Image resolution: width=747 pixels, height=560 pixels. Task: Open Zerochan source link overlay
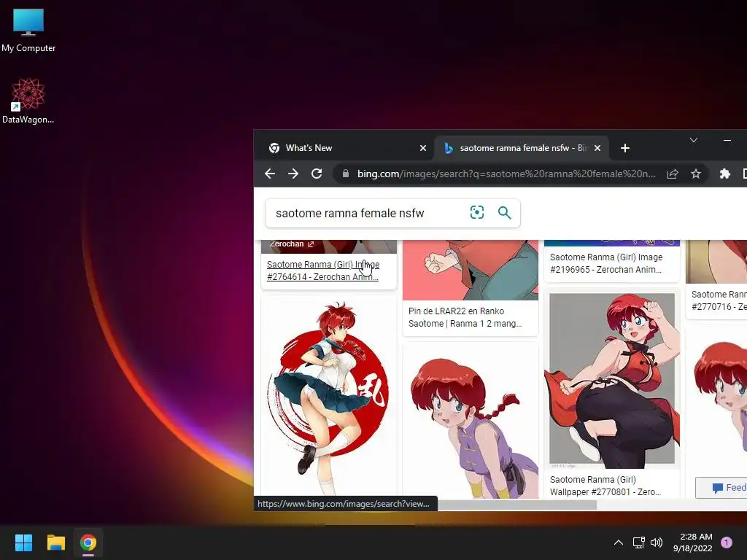coord(292,244)
